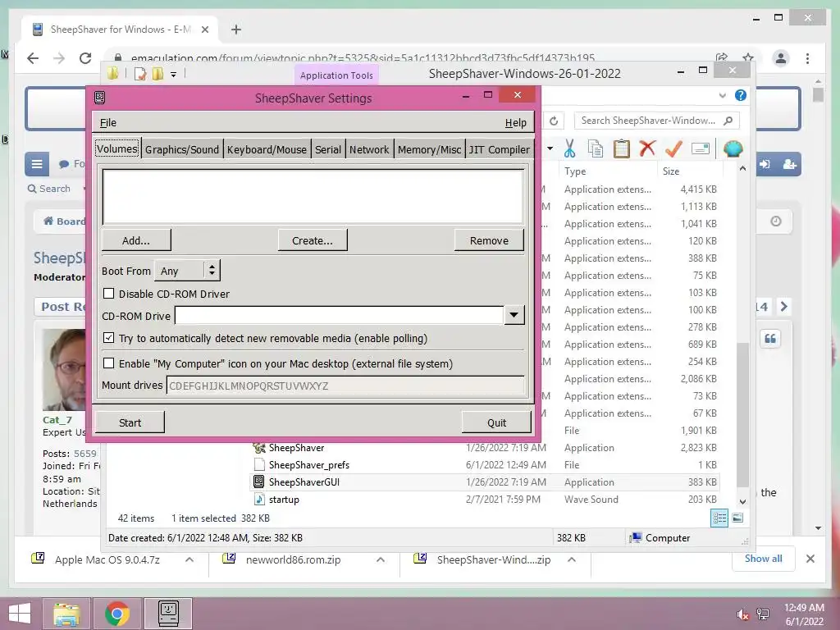Click the forum hamburger menu icon
Viewport: 840px width, 630px height.
point(37,164)
